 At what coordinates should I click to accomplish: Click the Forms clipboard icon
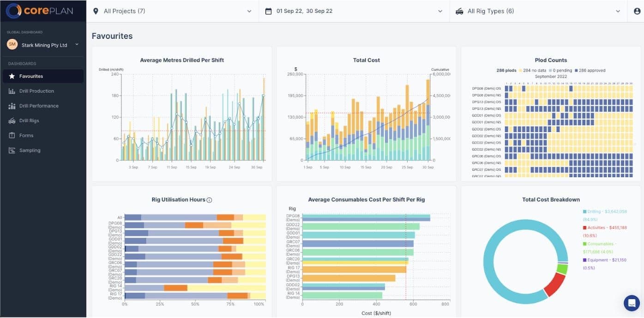click(12, 135)
